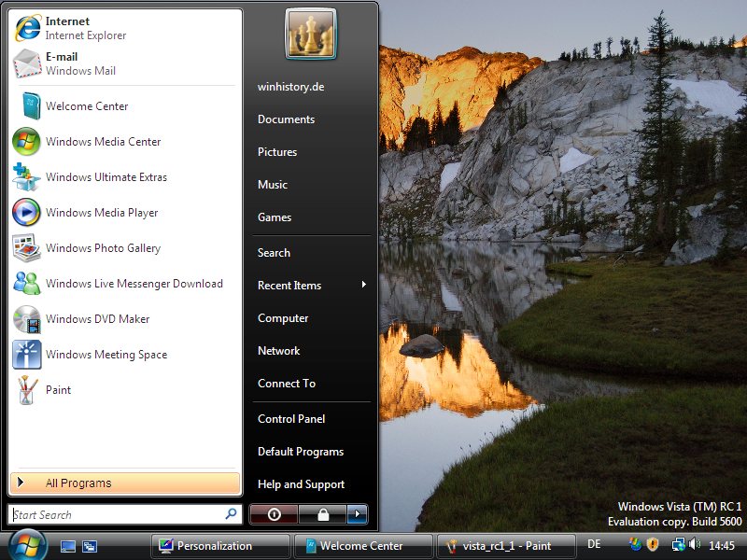
Task: Lock the computer with padlock button
Action: pyautogui.click(x=322, y=514)
